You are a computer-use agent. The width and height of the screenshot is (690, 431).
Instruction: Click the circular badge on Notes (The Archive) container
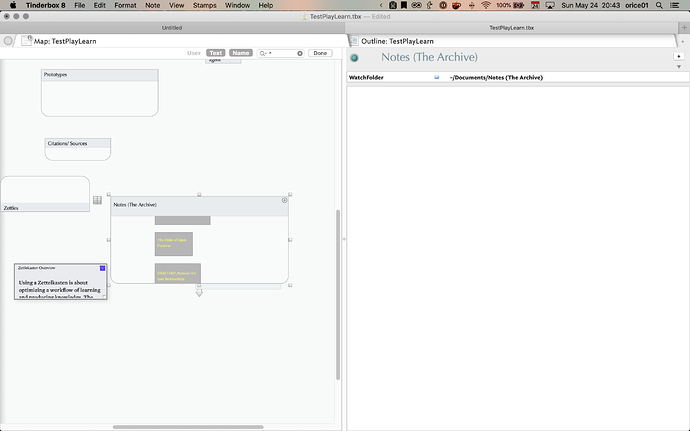pos(285,200)
